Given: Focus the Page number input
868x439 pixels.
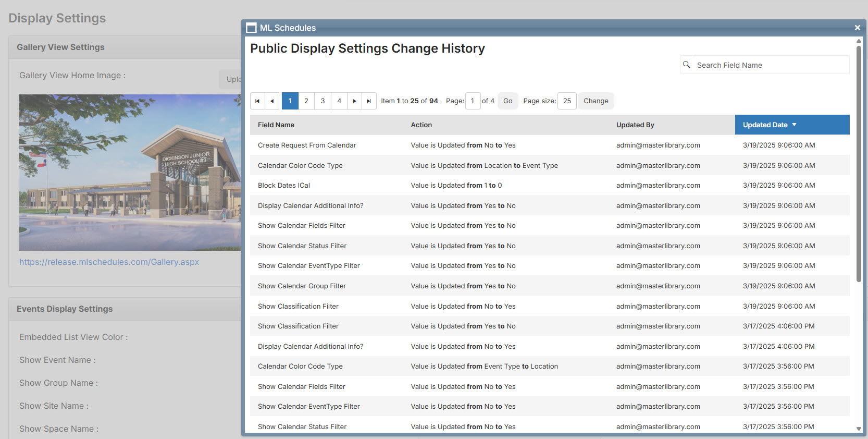Looking at the screenshot, I should coord(473,101).
